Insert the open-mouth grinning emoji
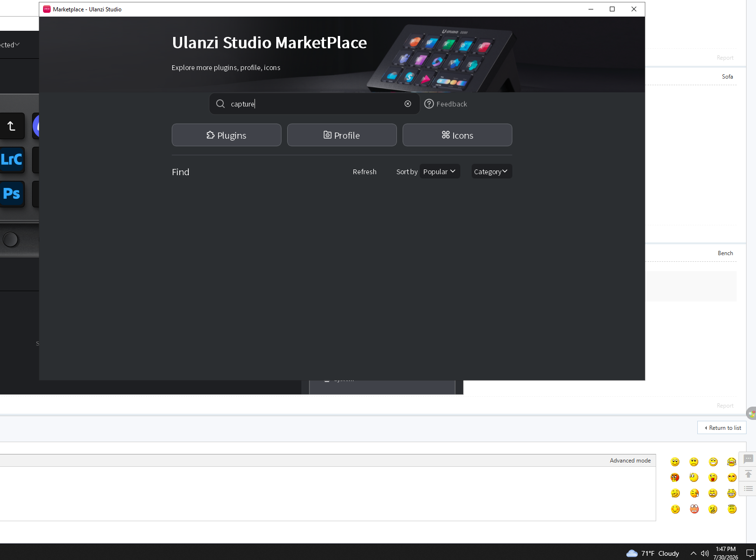 pos(713,462)
